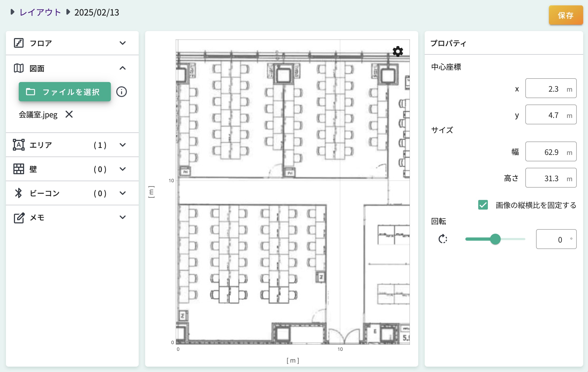Enable 画像の縦横比を固定する checkbox

(x=483, y=205)
